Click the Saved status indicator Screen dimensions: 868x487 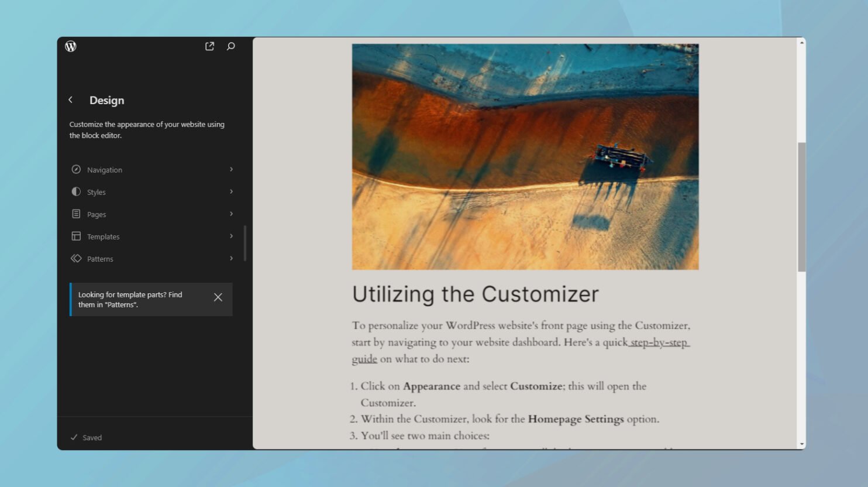[x=87, y=437]
